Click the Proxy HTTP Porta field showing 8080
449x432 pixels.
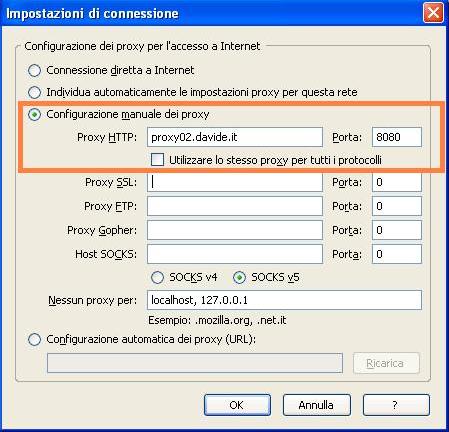(x=397, y=137)
